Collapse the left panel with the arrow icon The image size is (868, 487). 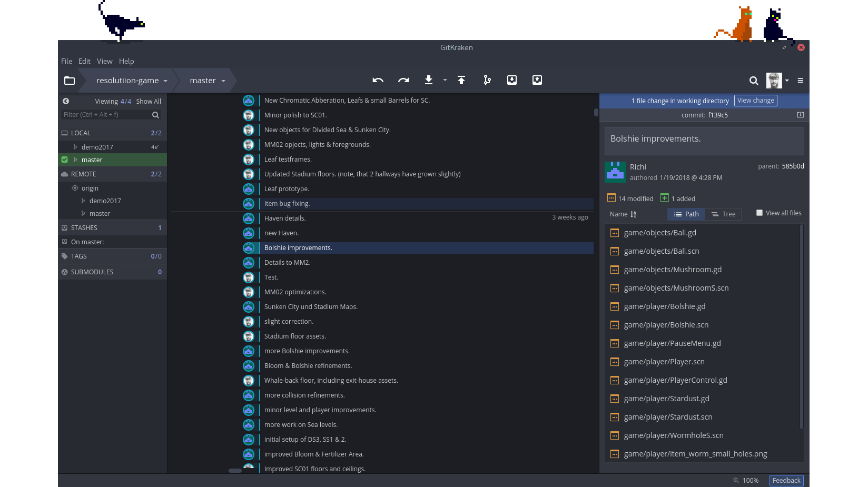66,101
